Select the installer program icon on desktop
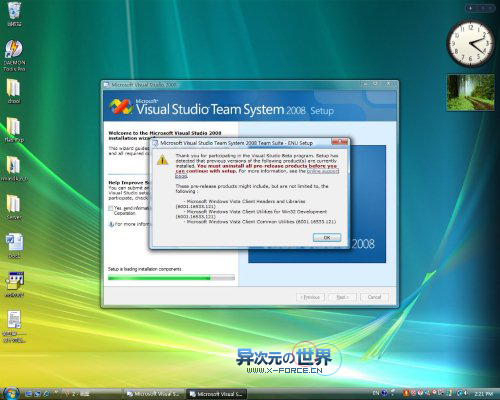The width and height of the screenshot is (500, 400). (x=14, y=284)
